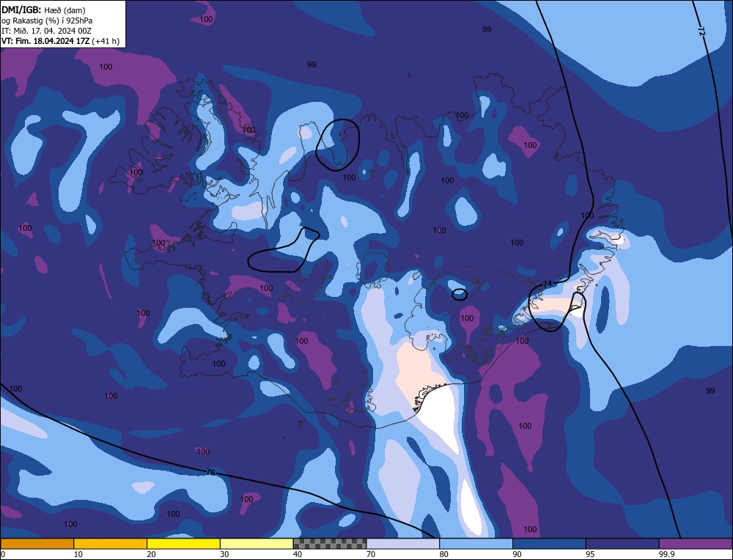Click the pale yellow 30–40 legend swatch

tap(257, 544)
